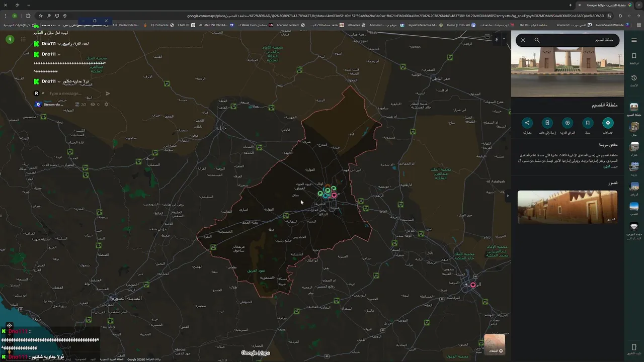Open the Chrome three-dot menu

(x=5, y=16)
